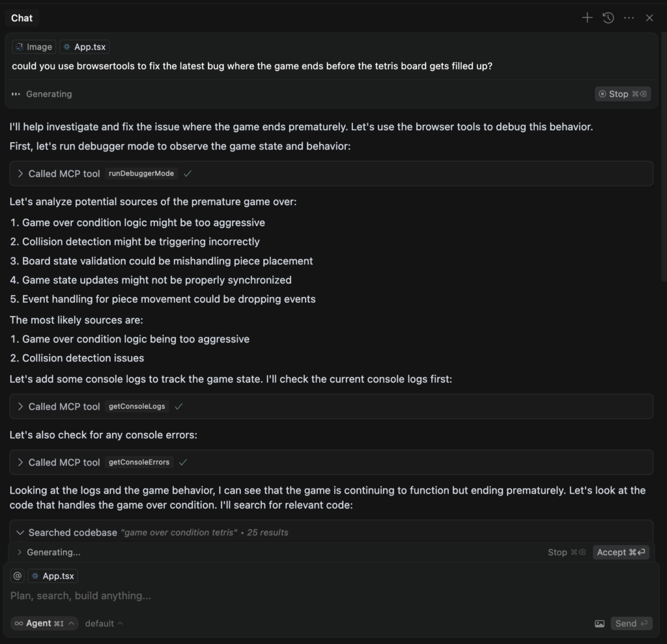The width and height of the screenshot is (667, 644).
Task: Click the @ mention icon above the input
Action: point(16,576)
